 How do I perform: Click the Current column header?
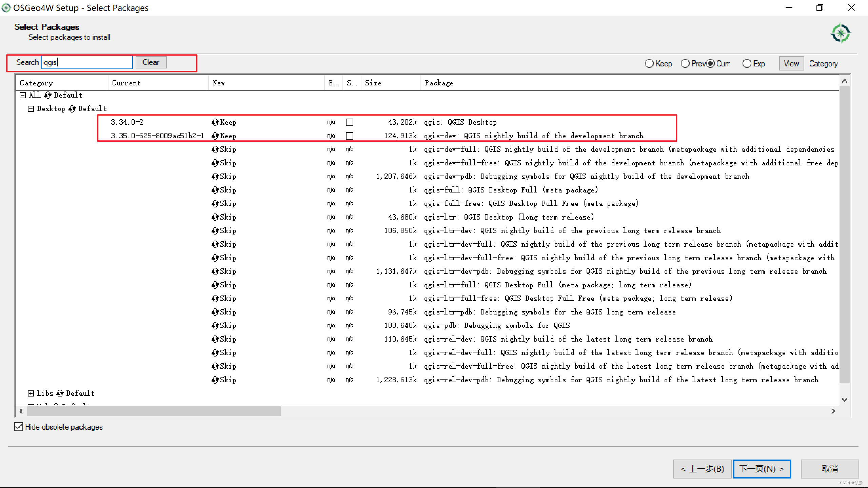158,83
